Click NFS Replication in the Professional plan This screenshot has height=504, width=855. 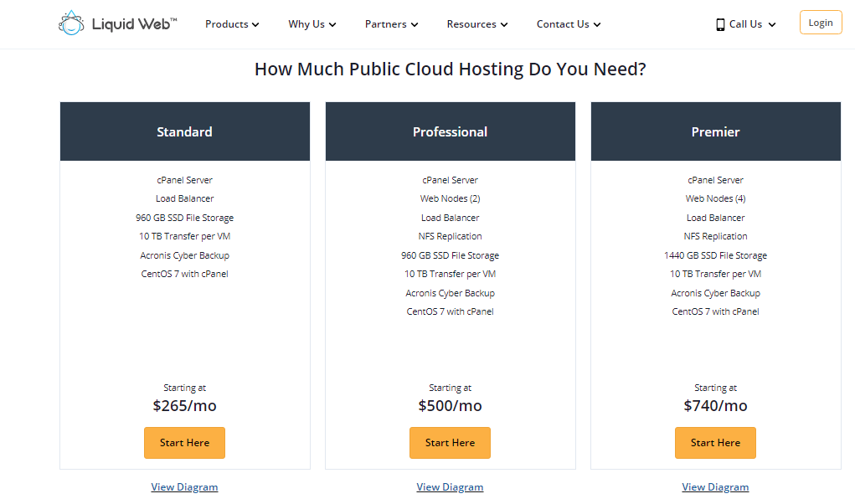[x=450, y=236]
